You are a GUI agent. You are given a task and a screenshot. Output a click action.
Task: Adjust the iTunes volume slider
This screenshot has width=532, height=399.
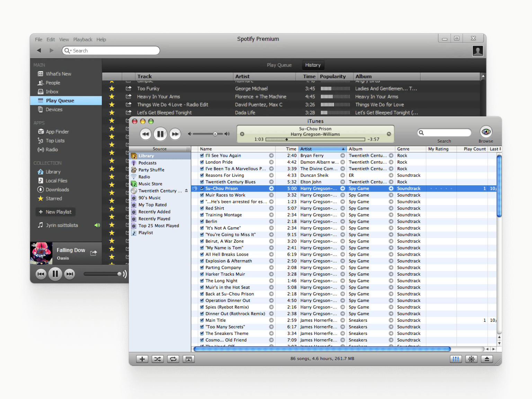215,134
